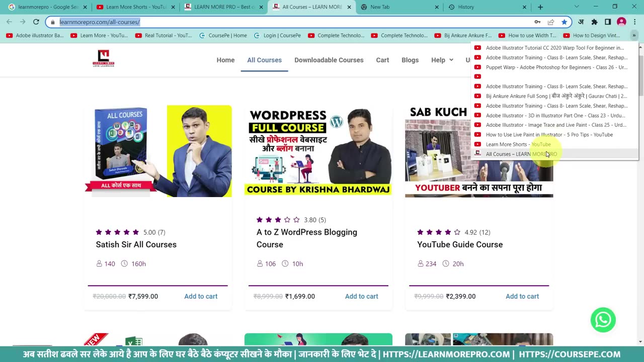The image size is (644, 362).
Task: Click the ₹1,699.00 price
Action: tap(300, 296)
